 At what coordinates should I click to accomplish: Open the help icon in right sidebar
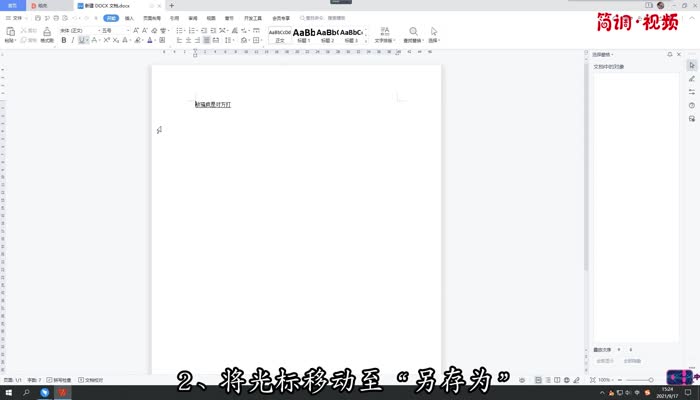pos(691,105)
